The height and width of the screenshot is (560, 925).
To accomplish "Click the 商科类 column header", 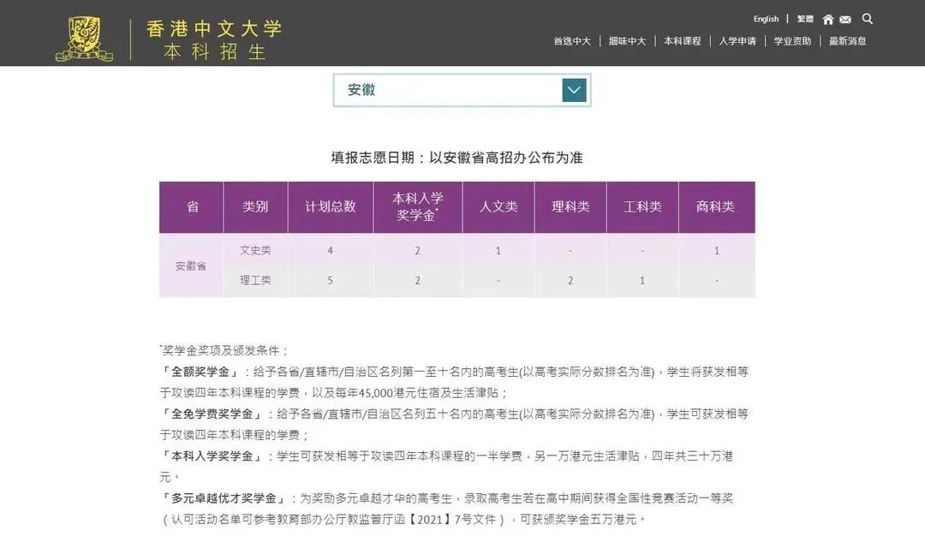I will pos(717,207).
